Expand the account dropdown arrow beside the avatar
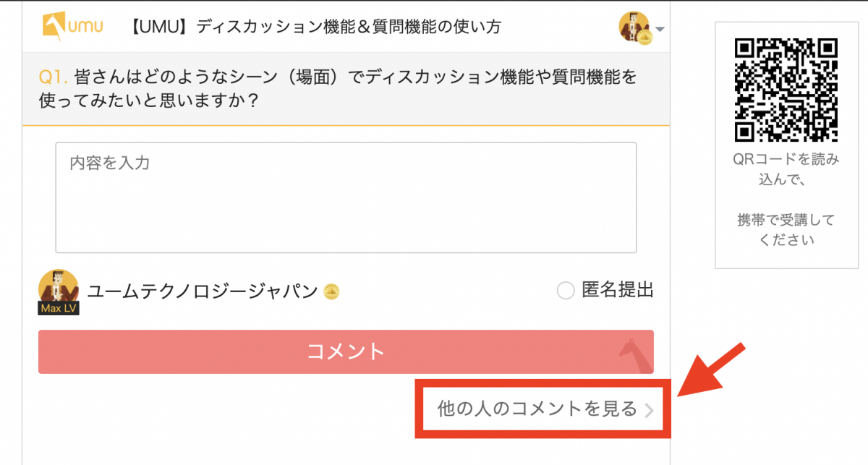This screenshot has width=868, height=465. point(660,30)
